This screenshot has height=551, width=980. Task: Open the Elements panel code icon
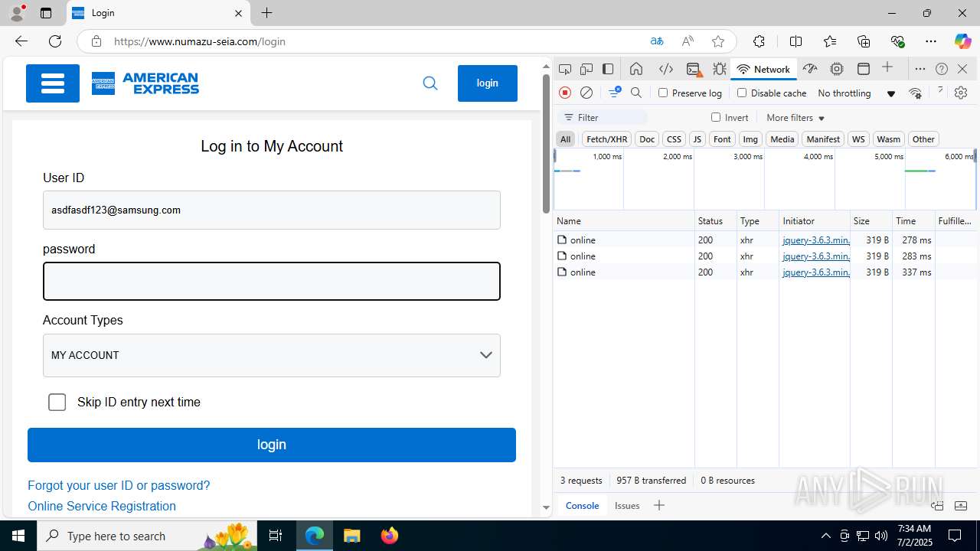pos(666,69)
